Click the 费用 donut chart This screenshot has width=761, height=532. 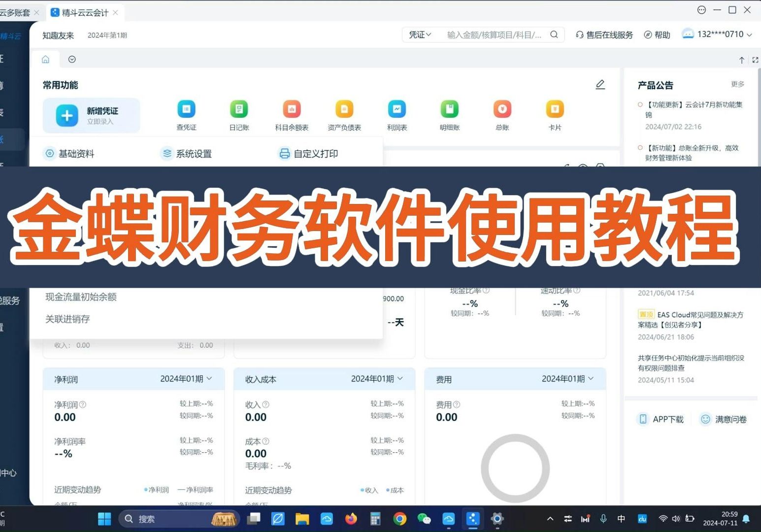(515, 468)
